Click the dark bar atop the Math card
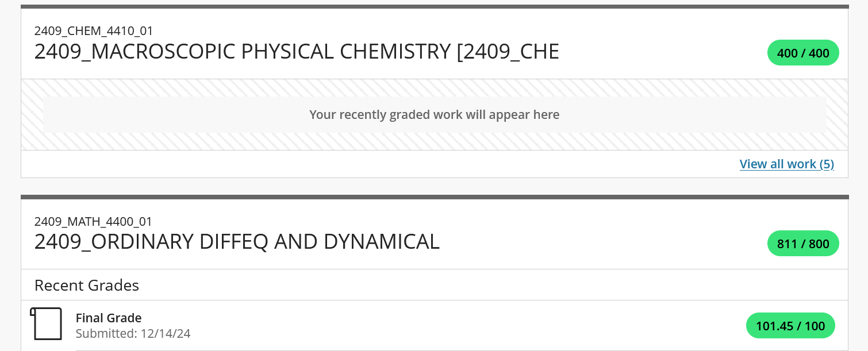This screenshot has height=351, width=868. (434, 197)
